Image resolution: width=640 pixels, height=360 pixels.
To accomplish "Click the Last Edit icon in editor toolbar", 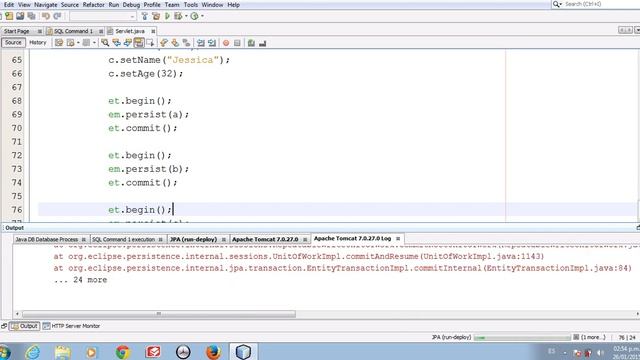I will 59,43.
